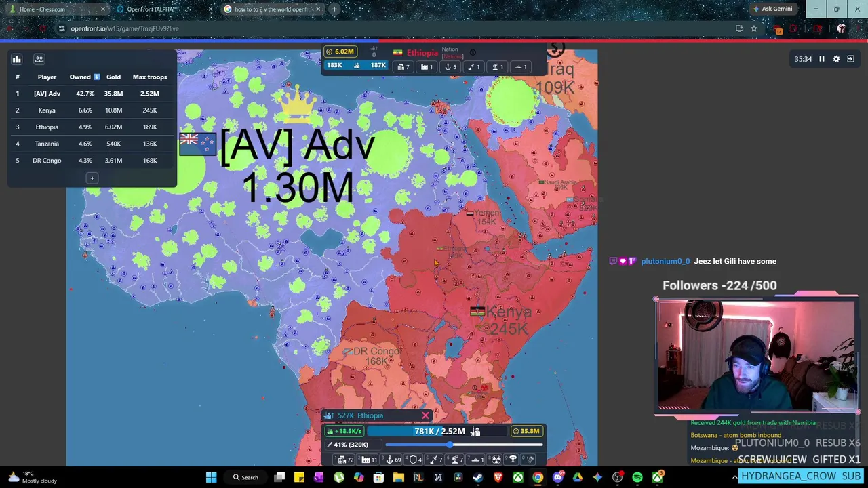Close the Ethiopia attack indicator
Screen dimensions: 868x488
click(x=425, y=415)
